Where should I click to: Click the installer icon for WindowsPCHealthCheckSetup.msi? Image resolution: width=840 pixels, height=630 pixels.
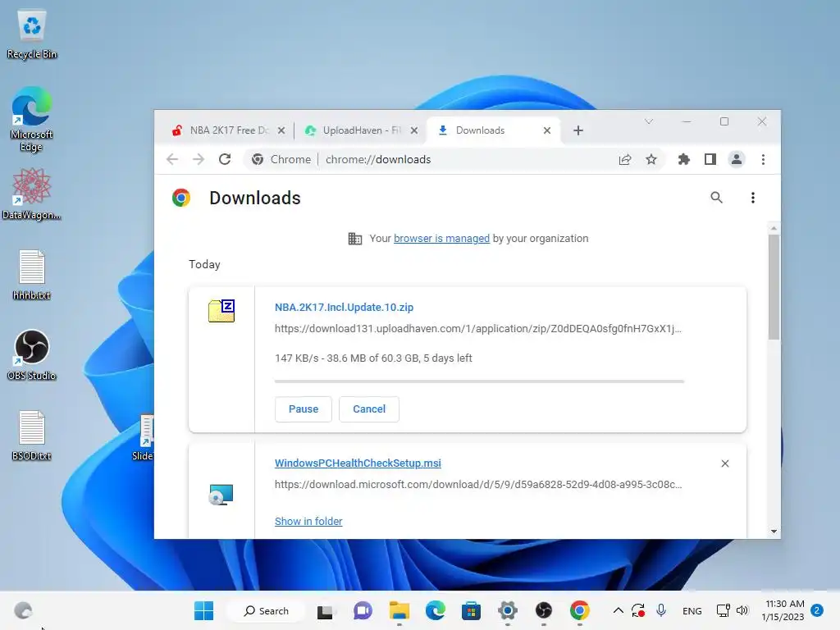[x=221, y=495]
